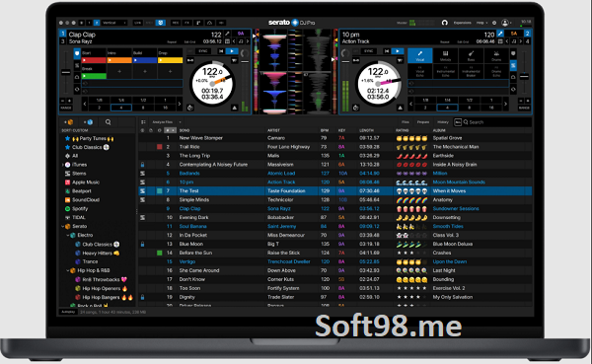
Task: Click next loop sizes arrow on left deck
Action: tap(180, 104)
